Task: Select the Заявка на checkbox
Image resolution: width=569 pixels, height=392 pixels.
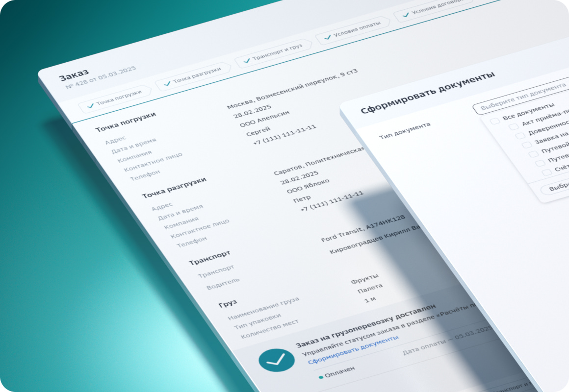Action: click(x=526, y=145)
